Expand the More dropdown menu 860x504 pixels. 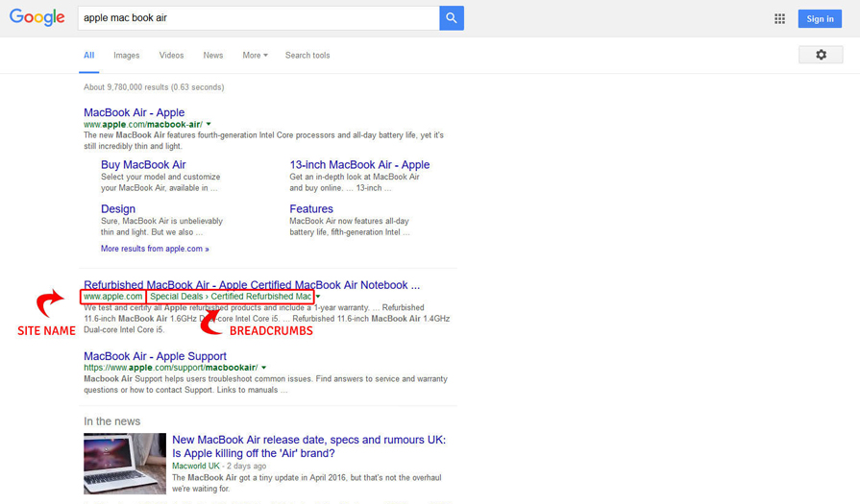click(255, 56)
